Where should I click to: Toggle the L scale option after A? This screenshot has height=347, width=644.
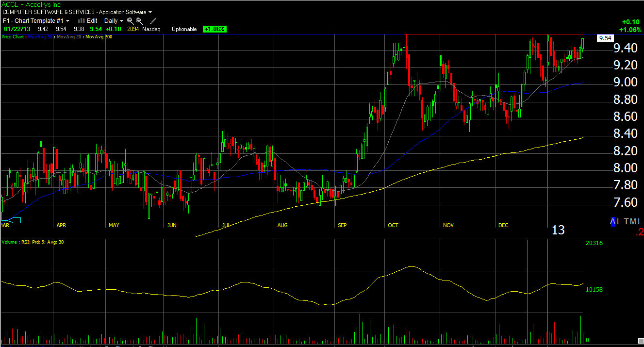click(619, 222)
